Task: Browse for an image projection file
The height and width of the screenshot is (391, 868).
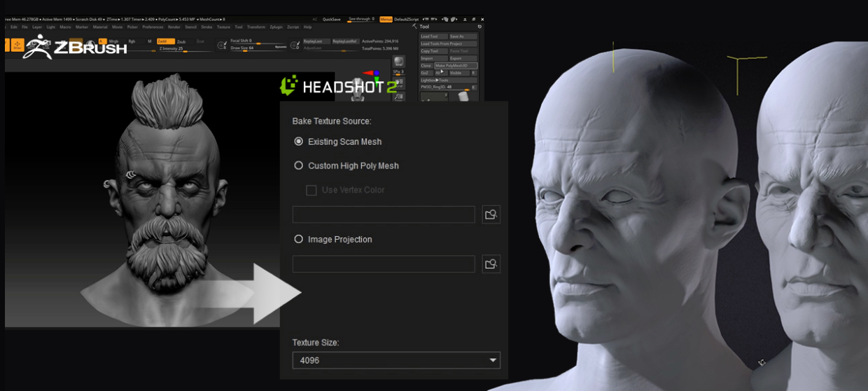Action: [491, 264]
